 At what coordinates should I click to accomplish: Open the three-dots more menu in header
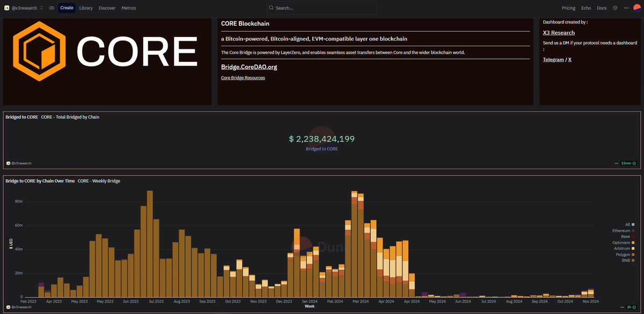[626, 8]
